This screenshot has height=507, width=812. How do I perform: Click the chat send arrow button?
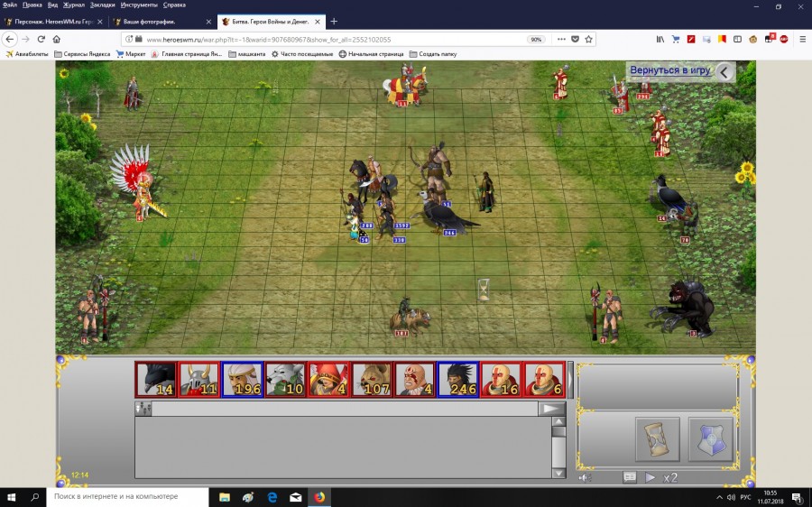tap(551, 409)
